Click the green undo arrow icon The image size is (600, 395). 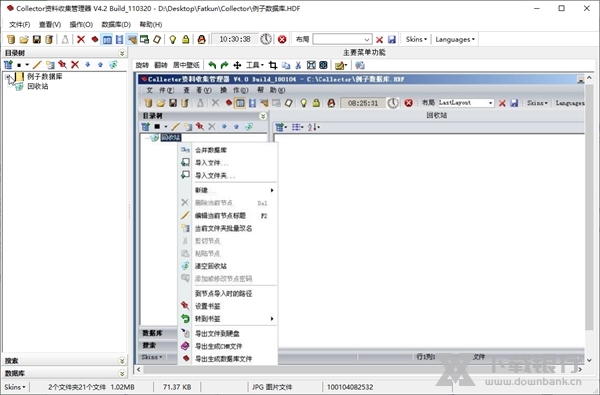point(212,65)
